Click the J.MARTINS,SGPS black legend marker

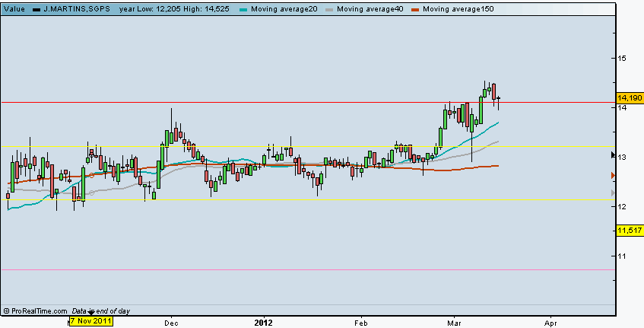[36, 9]
